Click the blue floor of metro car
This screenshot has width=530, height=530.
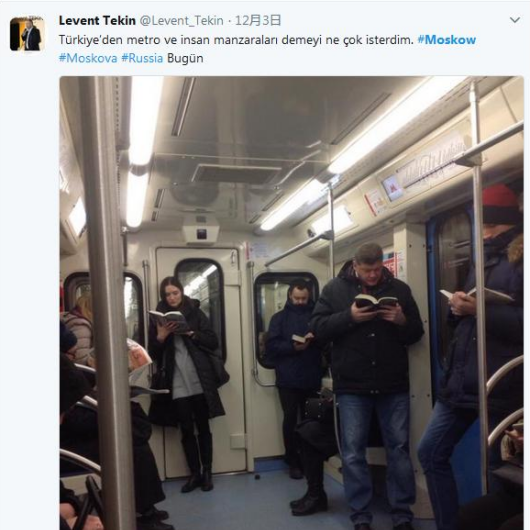[257, 500]
